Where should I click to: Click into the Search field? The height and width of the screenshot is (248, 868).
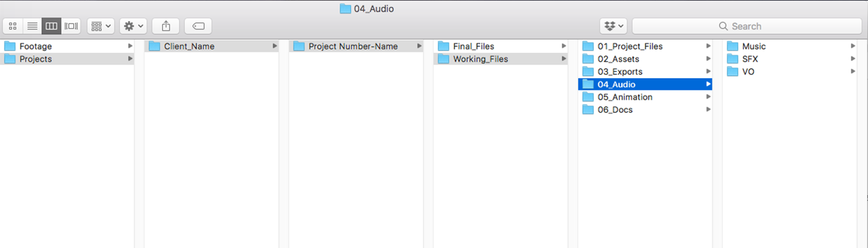747,26
